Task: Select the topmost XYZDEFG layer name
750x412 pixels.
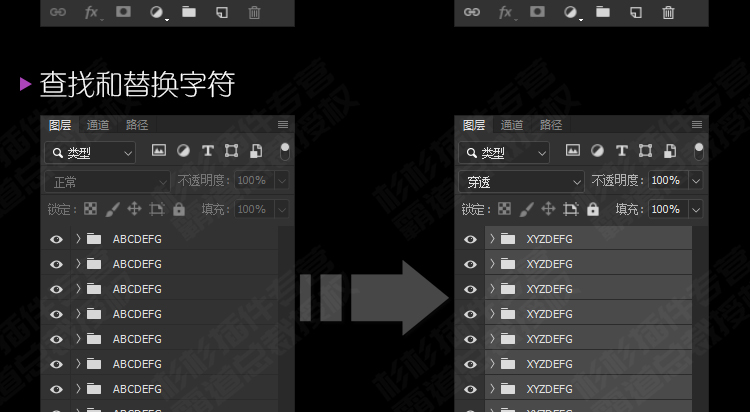Action: coord(550,239)
